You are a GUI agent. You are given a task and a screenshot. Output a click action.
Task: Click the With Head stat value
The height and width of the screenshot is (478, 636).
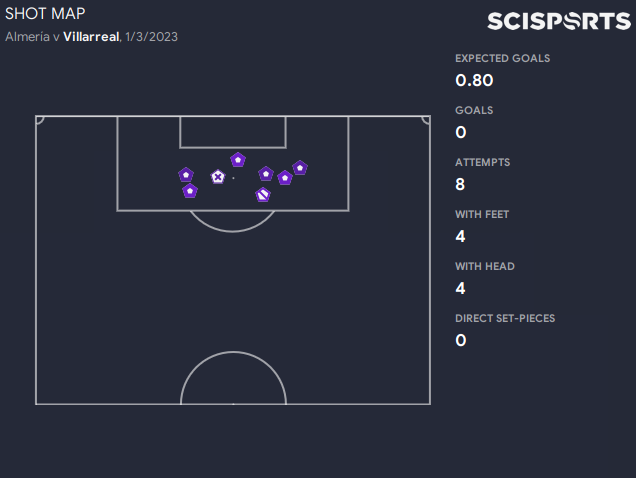461,288
